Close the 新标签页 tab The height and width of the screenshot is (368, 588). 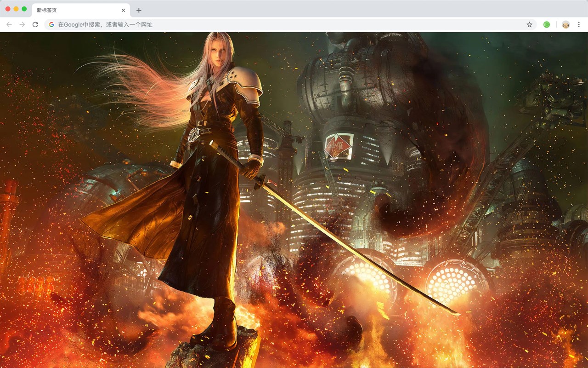tap(123, 10)
